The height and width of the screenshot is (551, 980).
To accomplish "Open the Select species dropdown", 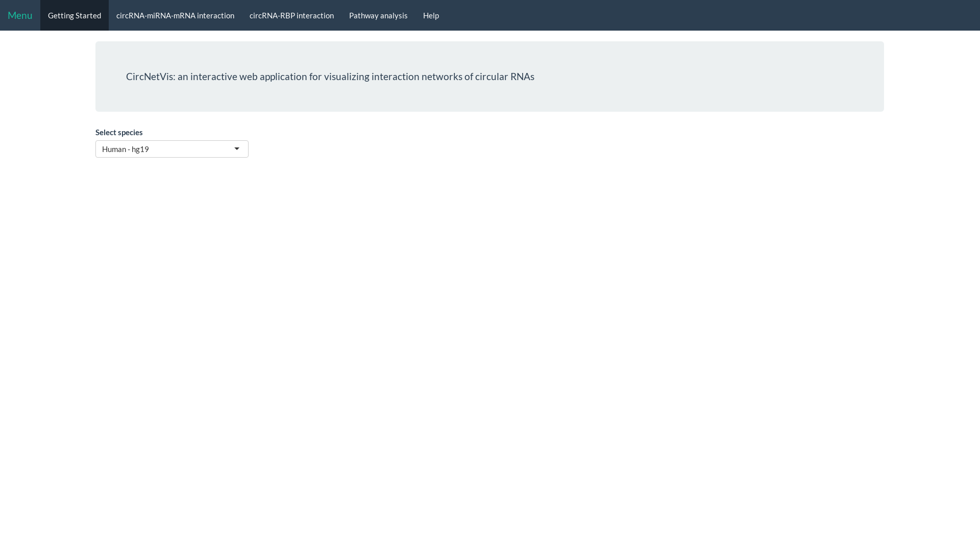I will click(172, 149).
